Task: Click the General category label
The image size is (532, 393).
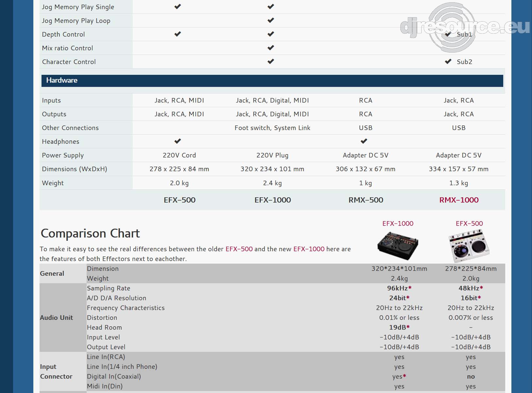Action: tap(52, 273)
